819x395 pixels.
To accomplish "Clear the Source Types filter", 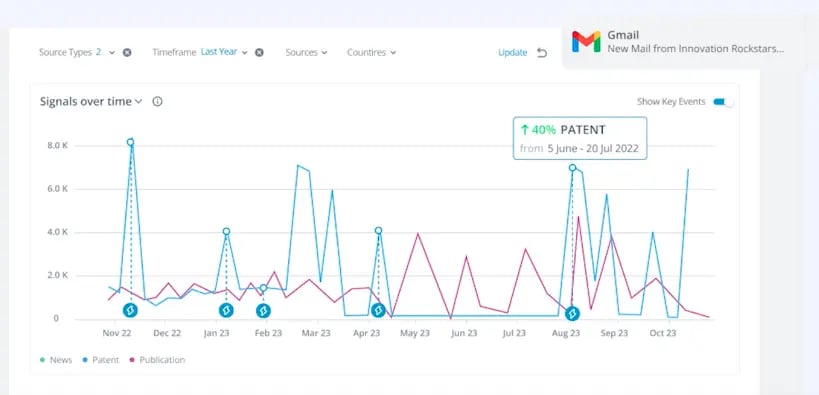I will (x=127, y=52).
